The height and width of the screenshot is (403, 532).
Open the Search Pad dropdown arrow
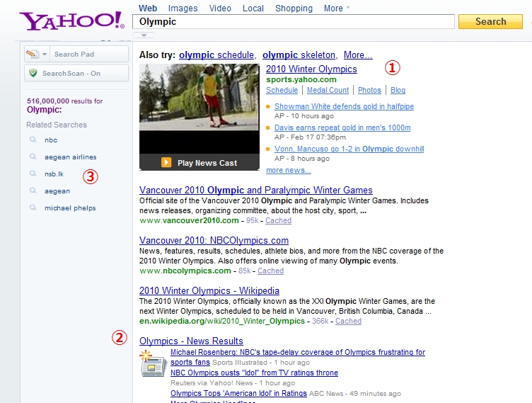click(x=45, y=55)
